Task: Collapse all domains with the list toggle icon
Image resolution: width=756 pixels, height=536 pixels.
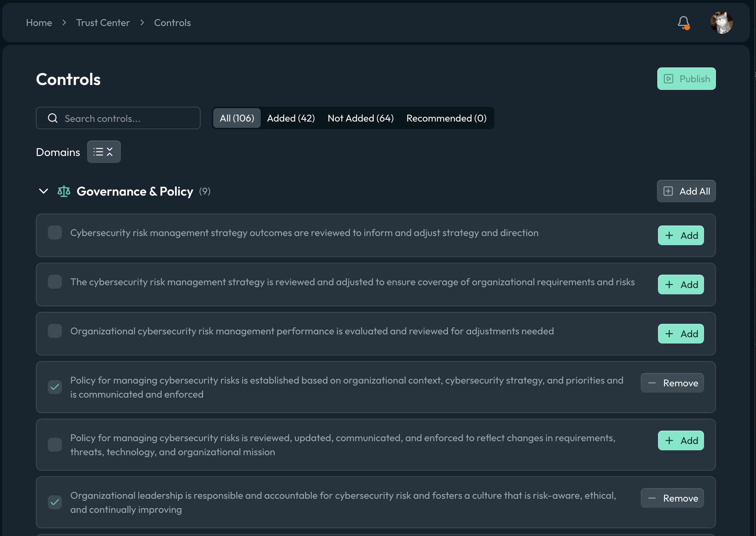Action: [x=104, y=152]
